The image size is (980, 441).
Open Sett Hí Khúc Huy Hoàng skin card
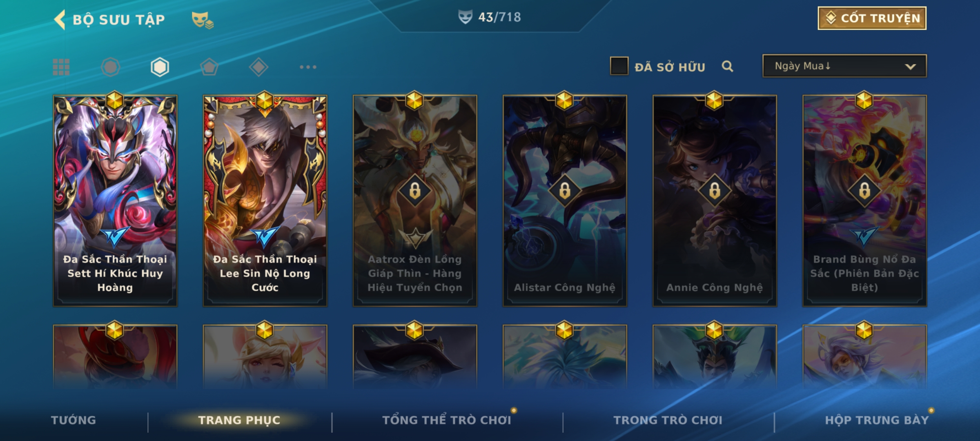pyautogui.click(x=115, y=200)
